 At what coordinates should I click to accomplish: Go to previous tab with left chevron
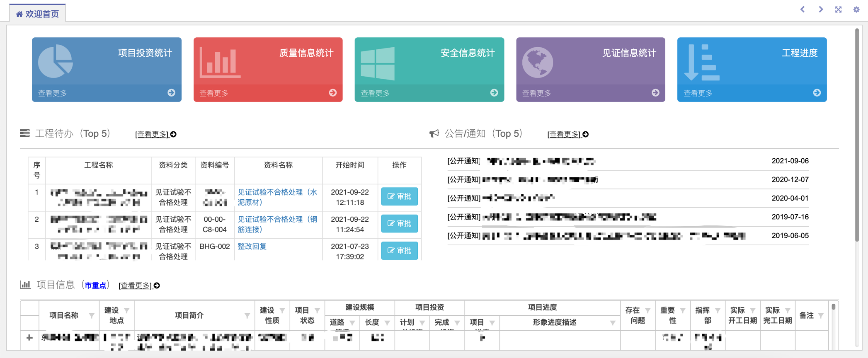point(803,10)
